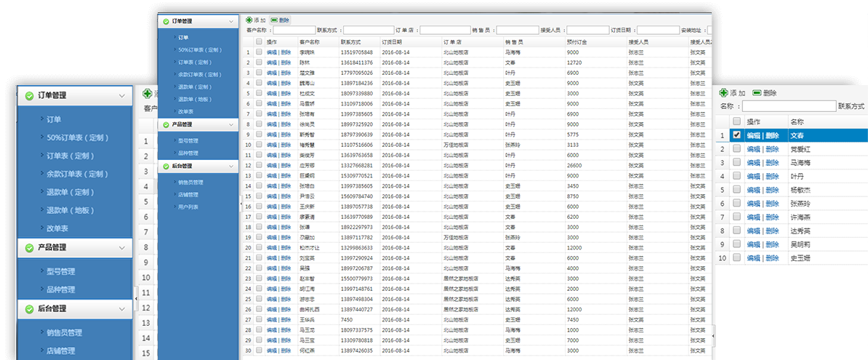Open 型号管理 in the large left sidebar
868x360 pixels.
tap(61, 272)
